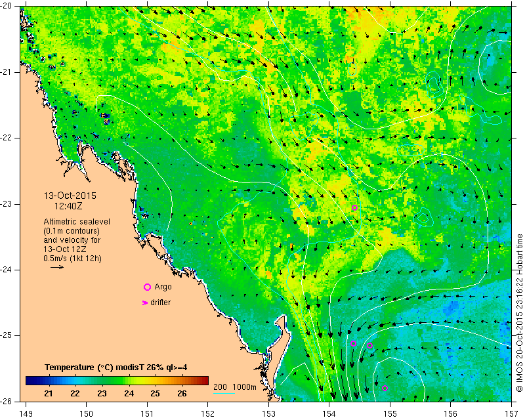Click the time label 12:40Z
Viewport: 525px width, 420px height.
[x=68, y=206]
